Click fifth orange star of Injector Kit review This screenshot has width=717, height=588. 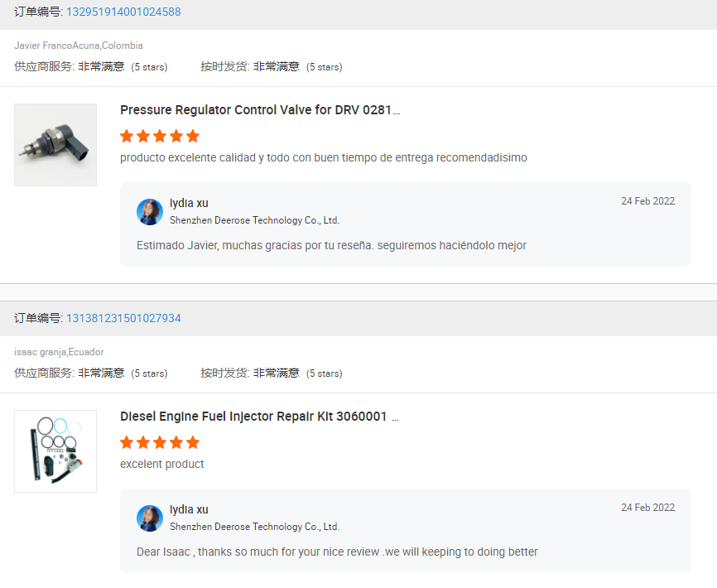[193, 442]
